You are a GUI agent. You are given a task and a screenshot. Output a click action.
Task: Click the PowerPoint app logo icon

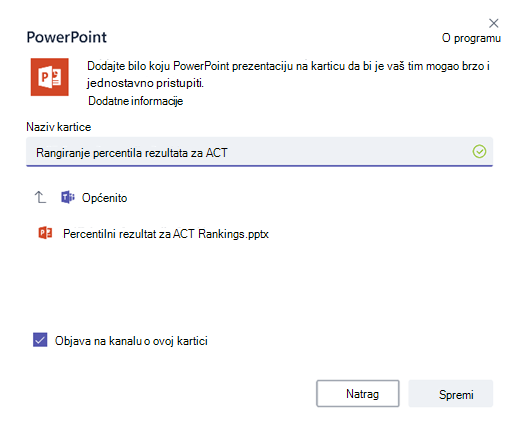pyautogui.click(x=50, y=77)
